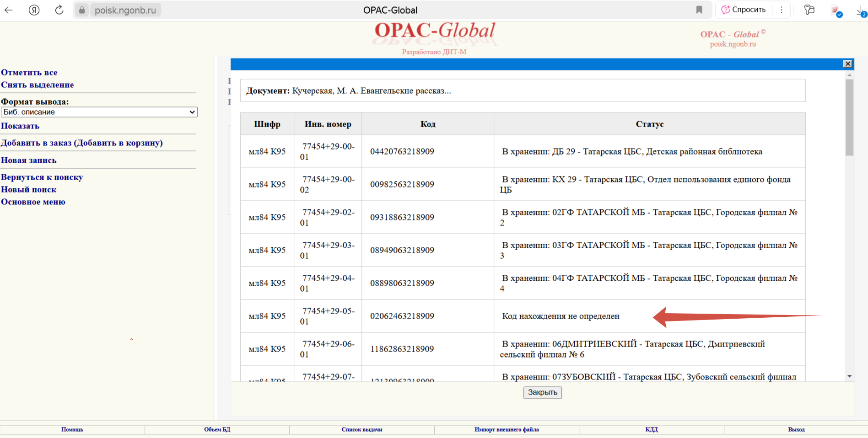Click the bookmark icon in the address bar
This screenshot has height=438, width=868.
pos(699,10)
